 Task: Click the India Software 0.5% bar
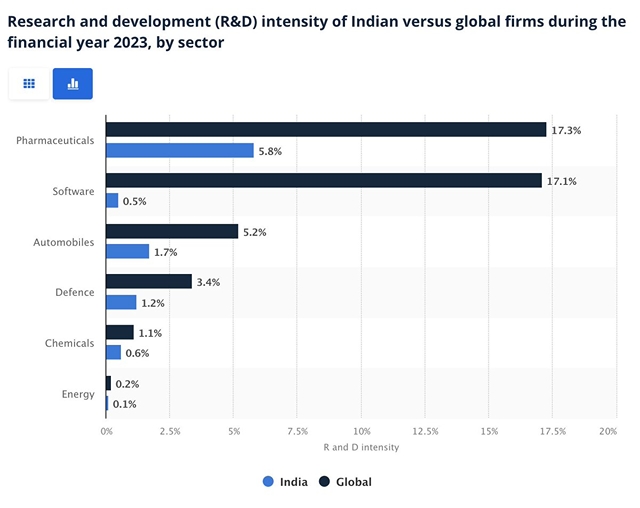pyautogui.click(x=112, y=201)
